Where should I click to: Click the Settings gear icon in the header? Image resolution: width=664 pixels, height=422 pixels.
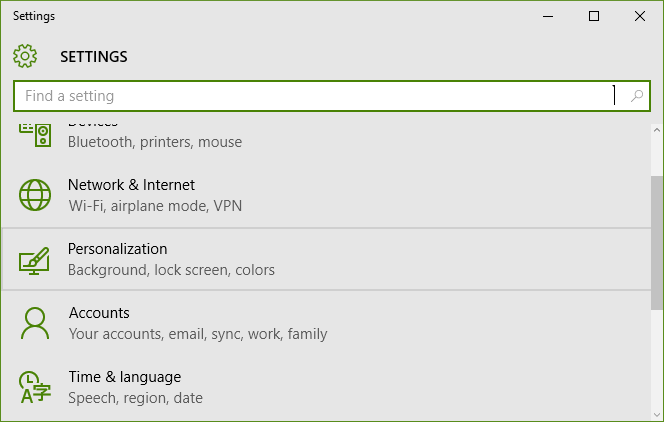point(25,56)
